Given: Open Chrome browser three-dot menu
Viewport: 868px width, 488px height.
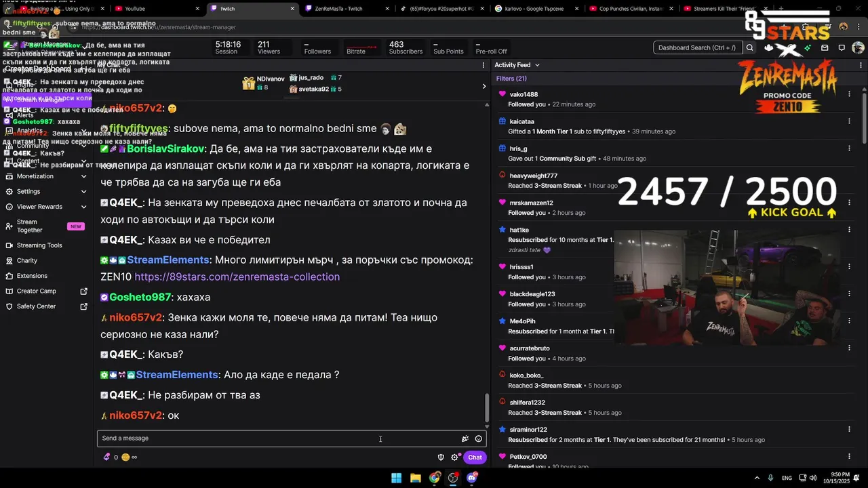Looking at the screenshot, I should coord(859,27).
